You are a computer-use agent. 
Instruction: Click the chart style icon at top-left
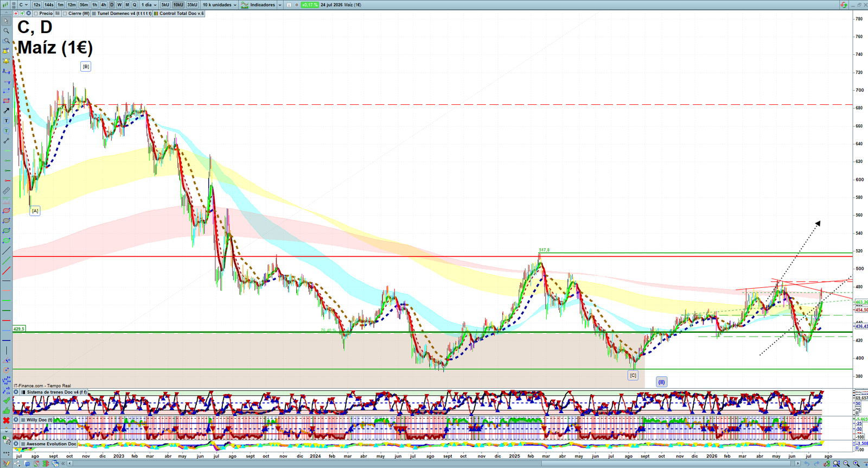[5, 4]
